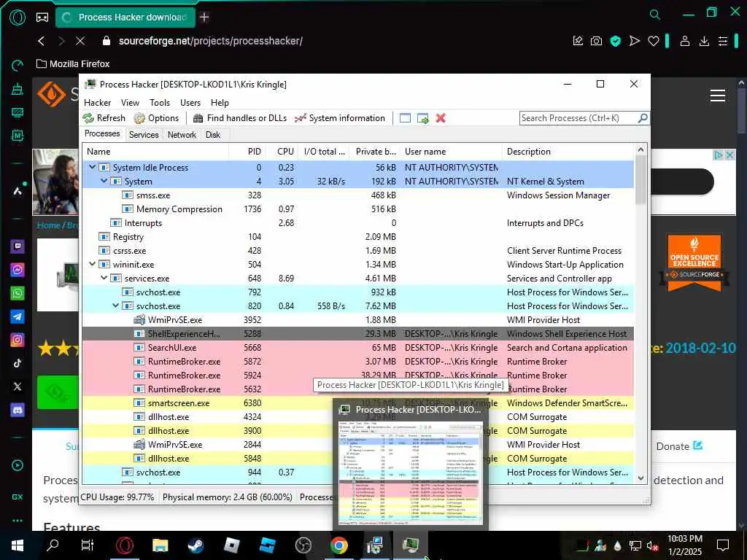Screen dimensions: 747x560
Task: Collapse svchost.exe PID 820 node
Action: (116, 306)
